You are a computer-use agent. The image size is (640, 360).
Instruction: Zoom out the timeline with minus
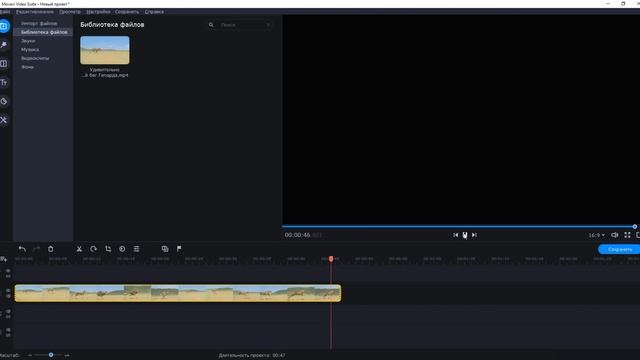coord(30,356)
